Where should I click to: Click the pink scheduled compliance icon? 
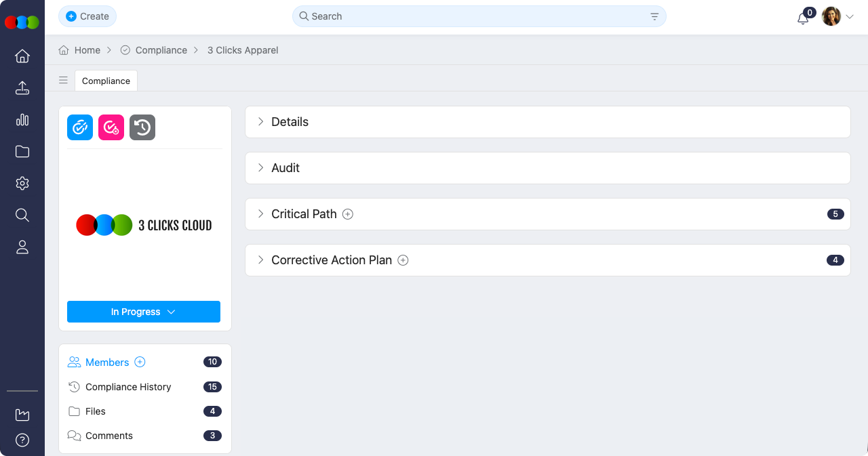(111, 127)
